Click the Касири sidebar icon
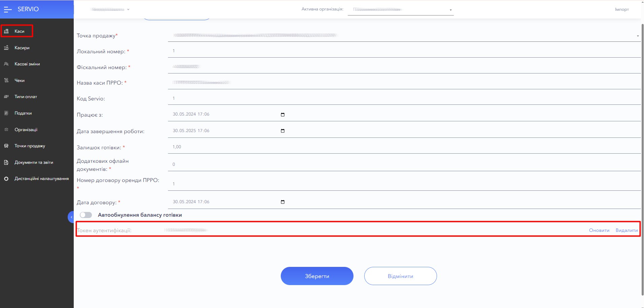Image resolution: width=644 pixels, height=308 pixels. pyautogui.click(x=6, y=48)
